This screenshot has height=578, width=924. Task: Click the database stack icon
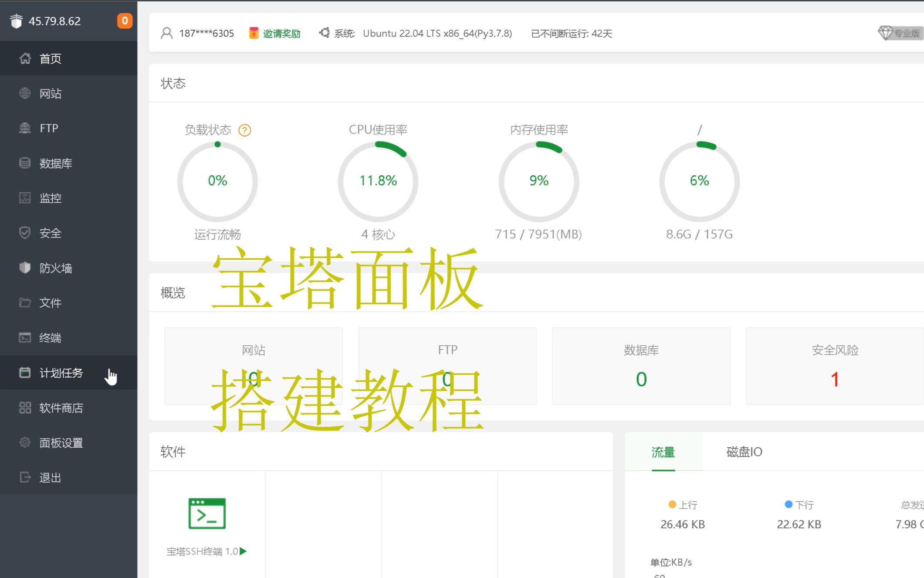[25, 163]
